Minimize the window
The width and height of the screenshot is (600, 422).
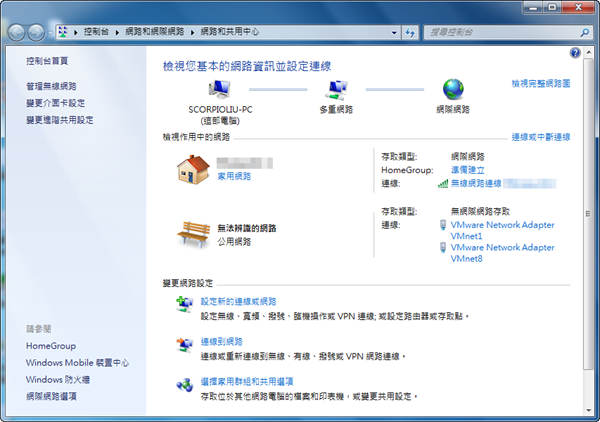[534, 8]
